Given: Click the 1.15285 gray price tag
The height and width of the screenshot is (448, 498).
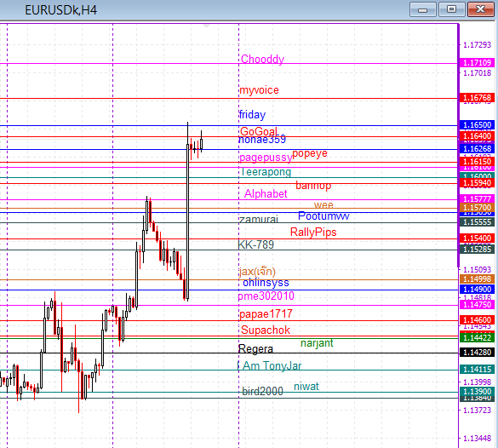Looking at the screenshot, I should pyautogui.click(x=477, y=249).
